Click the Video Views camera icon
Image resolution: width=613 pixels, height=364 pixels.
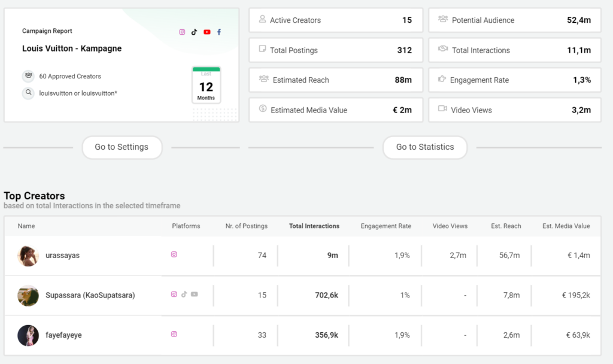tap(442, 109)
